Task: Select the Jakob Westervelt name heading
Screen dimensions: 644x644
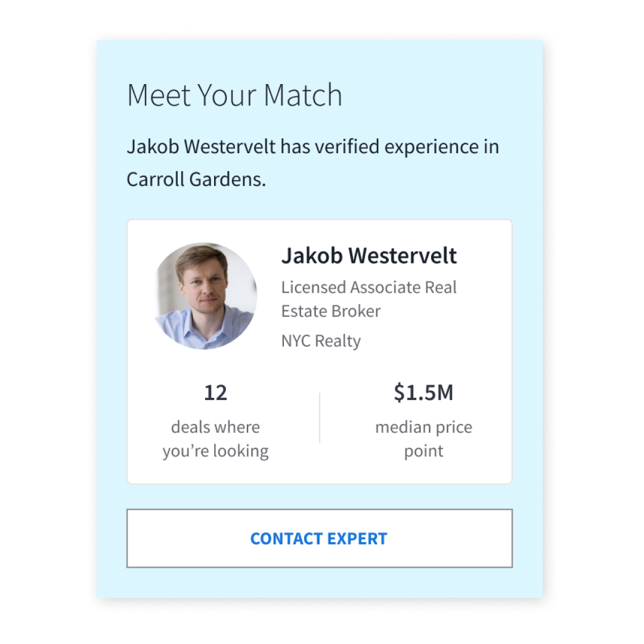Action: 369,255
